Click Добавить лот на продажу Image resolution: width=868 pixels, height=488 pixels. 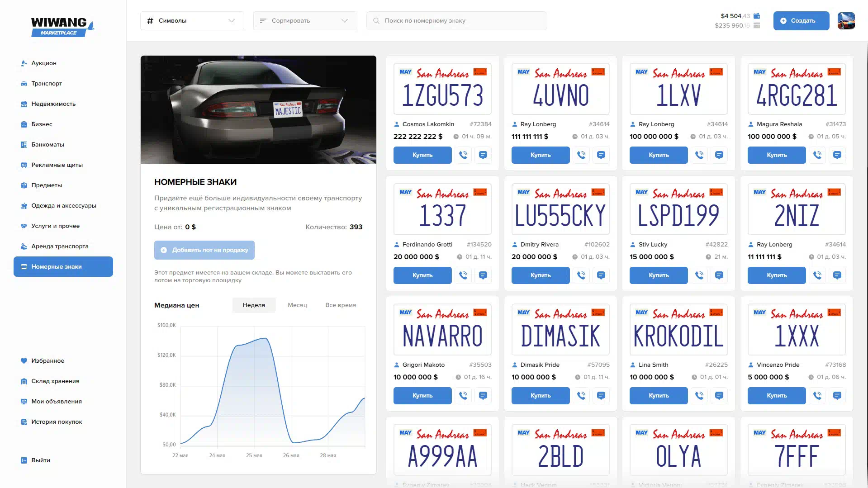tap(204, 250)
